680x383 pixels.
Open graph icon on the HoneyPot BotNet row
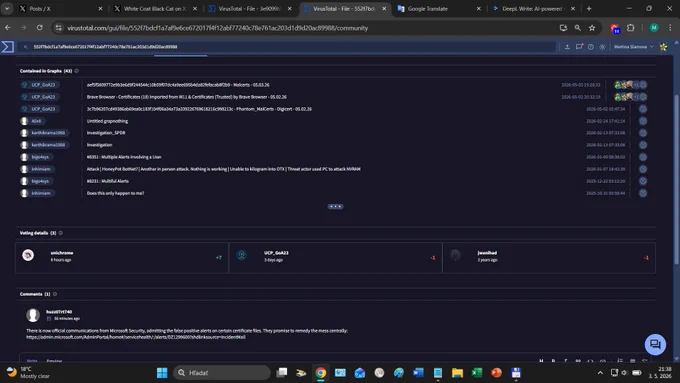click(x=643, y=169)
